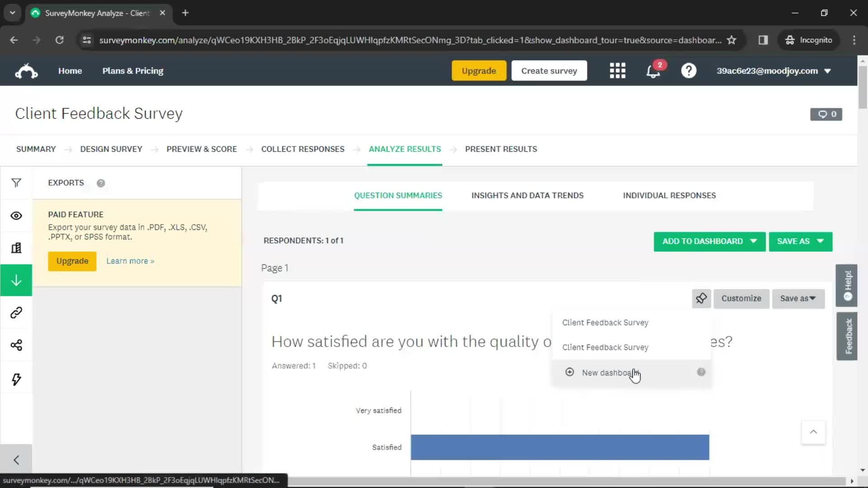
Task: Click the link/chain icon in sidebar
Action: (x=16, y=313)
